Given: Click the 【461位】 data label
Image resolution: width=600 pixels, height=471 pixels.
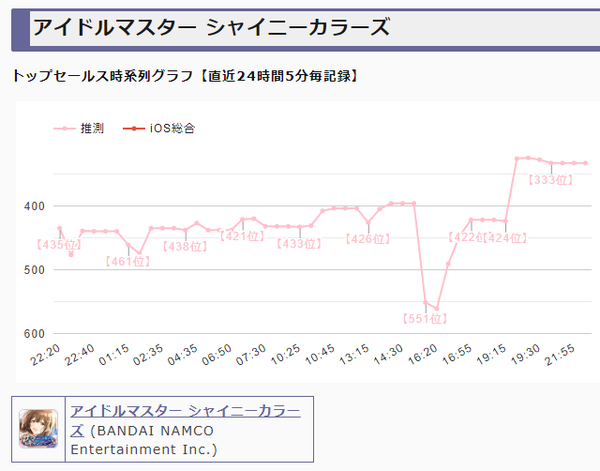Looking at the screenshot, I should coord(128,261).
